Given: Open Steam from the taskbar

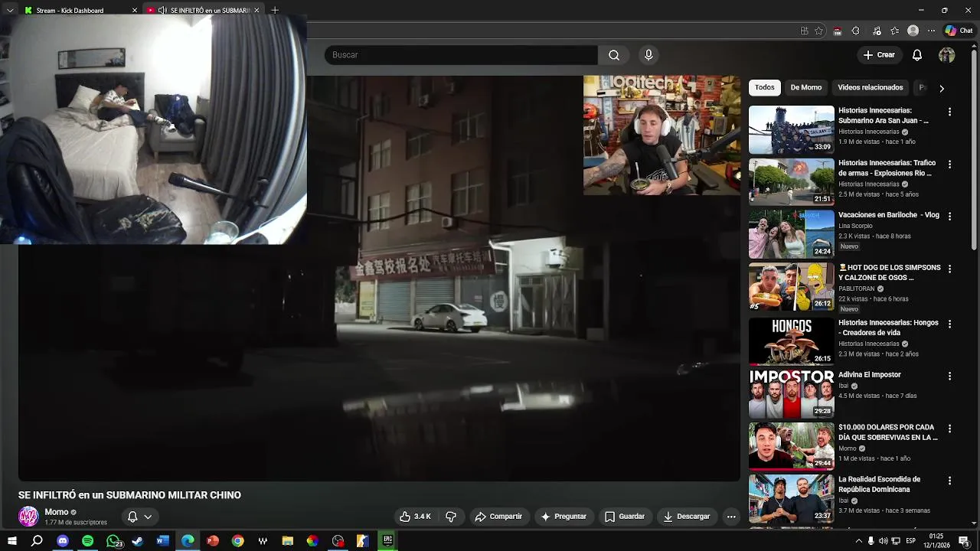Looking at the screenshot, I should pos(138,541).
